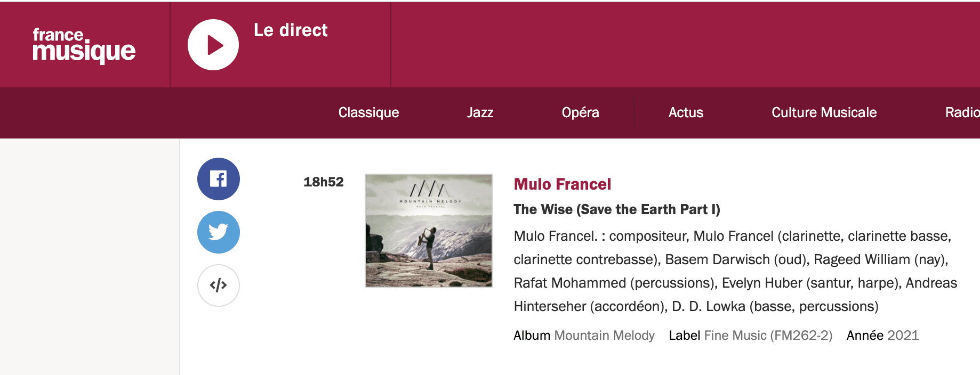Click track title The Wise

pyautogui.click(x=617, y=209)
